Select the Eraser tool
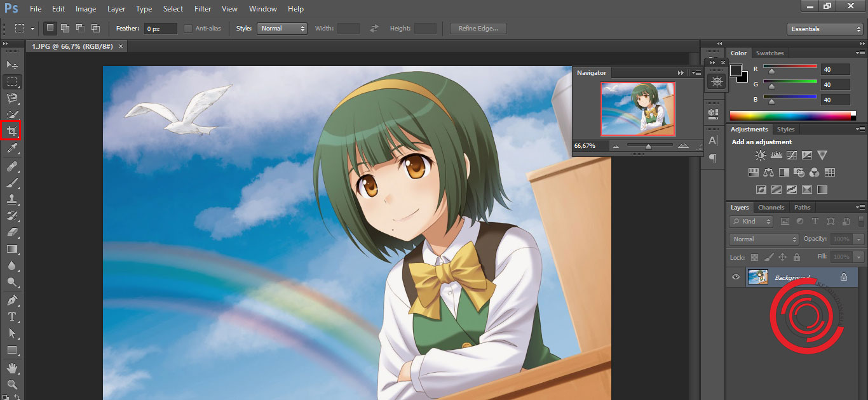This screenshot has height=400, width=868. 11,232
